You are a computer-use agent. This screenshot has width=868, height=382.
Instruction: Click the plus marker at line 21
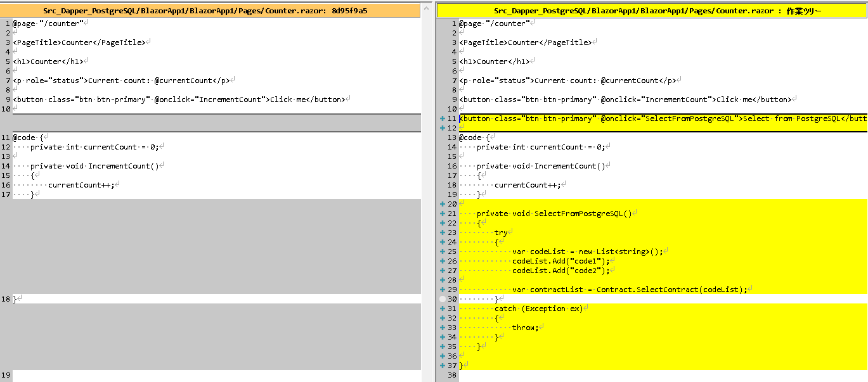[x=441, y=213]
